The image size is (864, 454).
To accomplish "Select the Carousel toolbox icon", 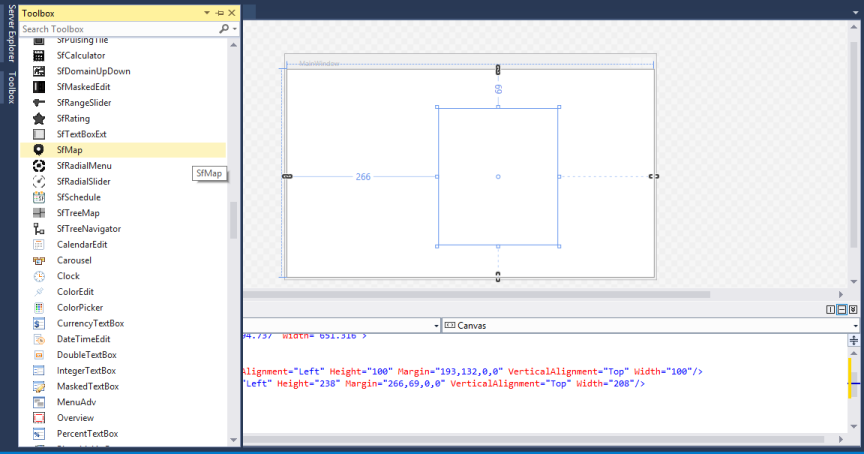I will (39, 260).
